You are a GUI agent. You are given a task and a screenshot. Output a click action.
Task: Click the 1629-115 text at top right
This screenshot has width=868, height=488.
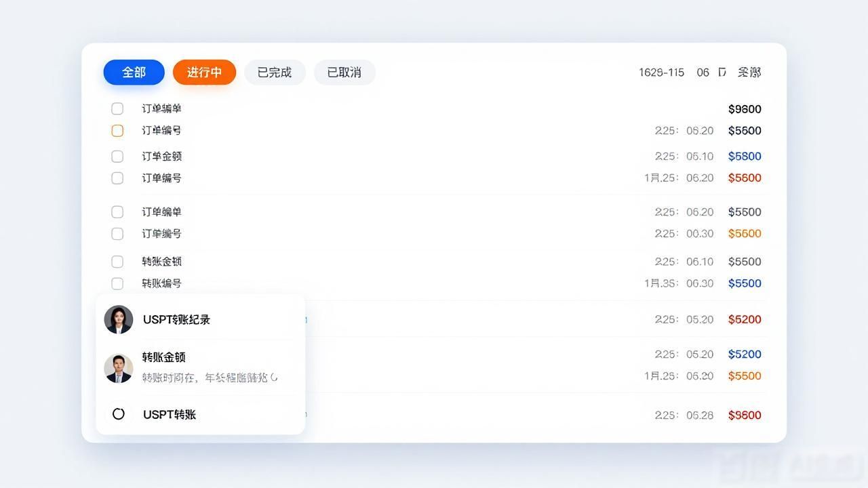(661, 73)
